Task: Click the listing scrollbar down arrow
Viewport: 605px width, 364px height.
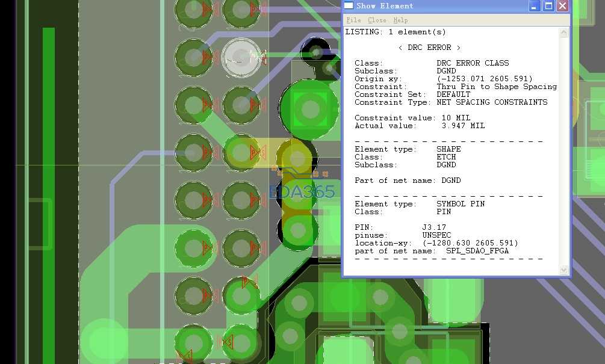Action: [x=563, y=270]
